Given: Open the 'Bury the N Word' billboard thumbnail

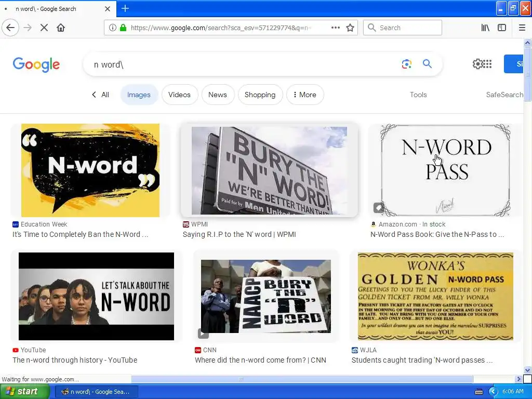Looking at the screenshot, I should pyautogui.click(x=270, y=170).
